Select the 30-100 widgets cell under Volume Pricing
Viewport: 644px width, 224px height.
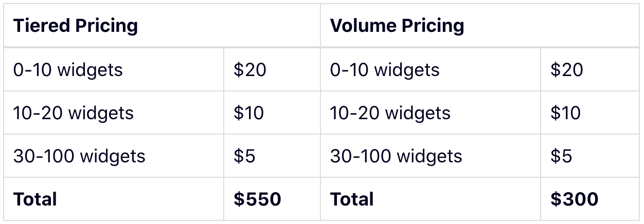tap(396, 156)
